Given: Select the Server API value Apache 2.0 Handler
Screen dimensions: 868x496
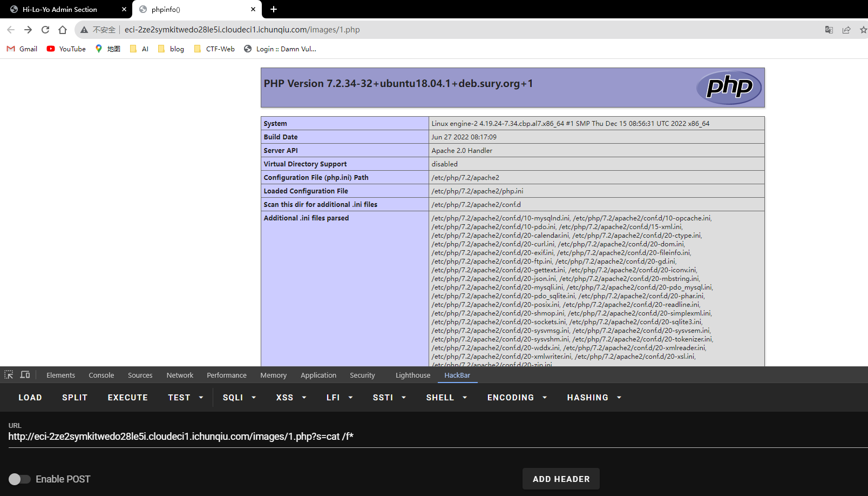Looking at the screenshot, I should point(462,151).
